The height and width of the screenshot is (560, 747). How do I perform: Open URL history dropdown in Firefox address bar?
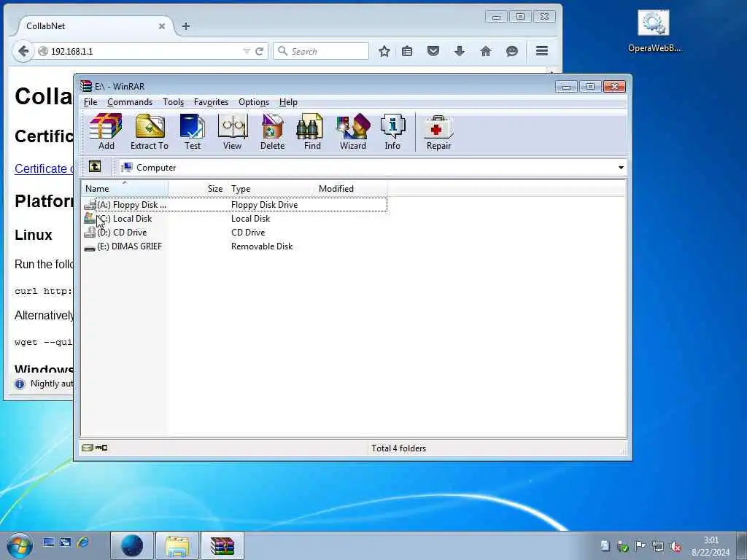click(247, 51)
